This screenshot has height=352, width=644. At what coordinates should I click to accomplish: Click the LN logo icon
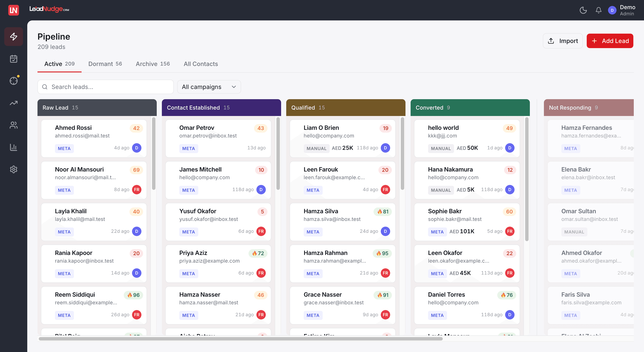(13, 10)
